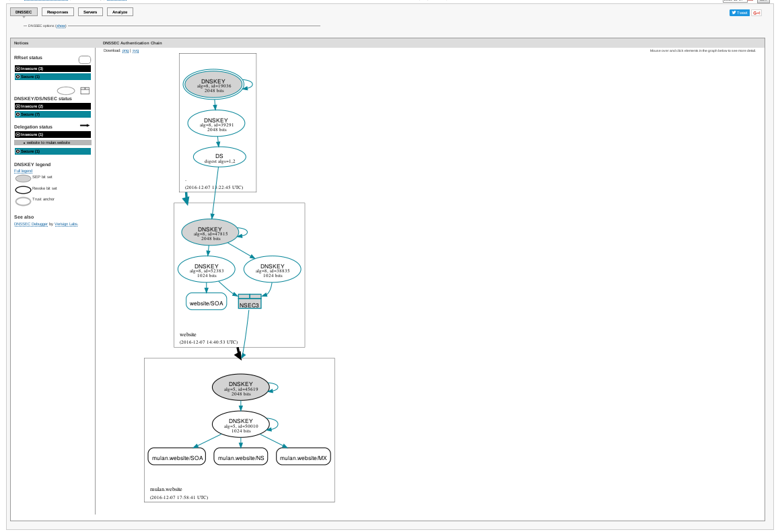Select root DNSKEY node with id 19036
Screen dimensions: 778x532
pyautogui.click(x=214, y=85)
